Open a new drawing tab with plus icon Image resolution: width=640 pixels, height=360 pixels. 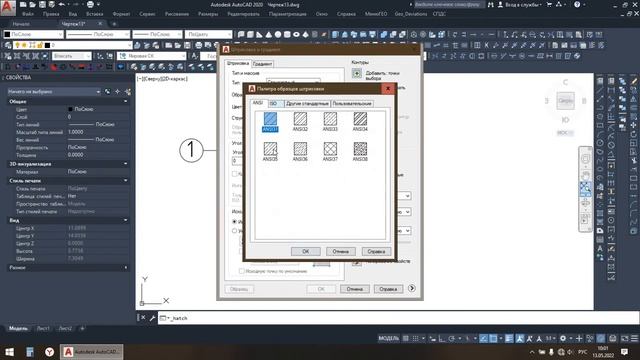(114, 24)
